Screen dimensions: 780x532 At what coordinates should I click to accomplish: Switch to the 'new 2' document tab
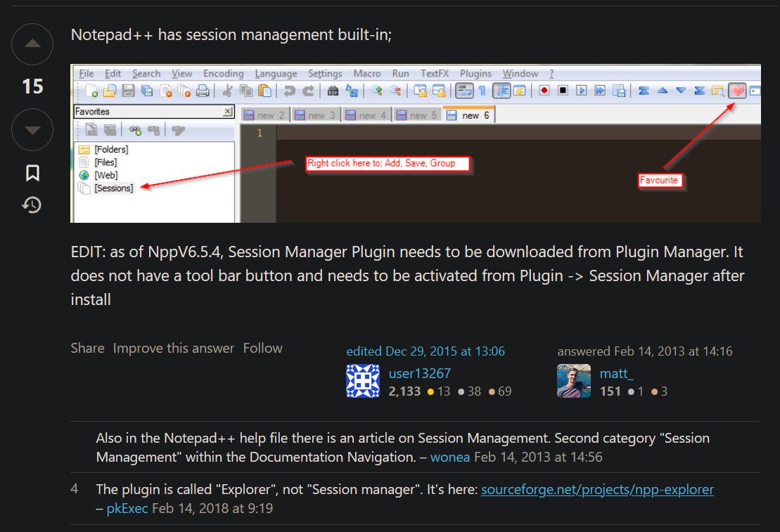tap(264, 115)
